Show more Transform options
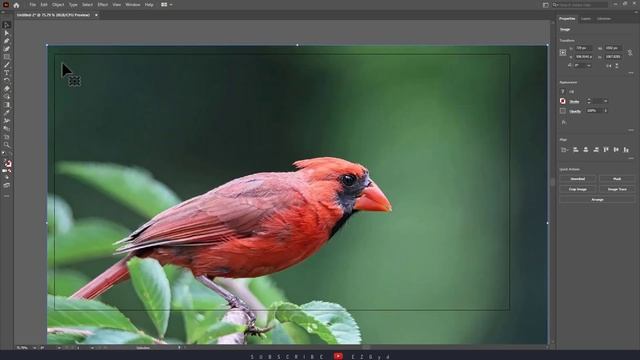Screen dimensions: 640x360 tap(631, 73)
